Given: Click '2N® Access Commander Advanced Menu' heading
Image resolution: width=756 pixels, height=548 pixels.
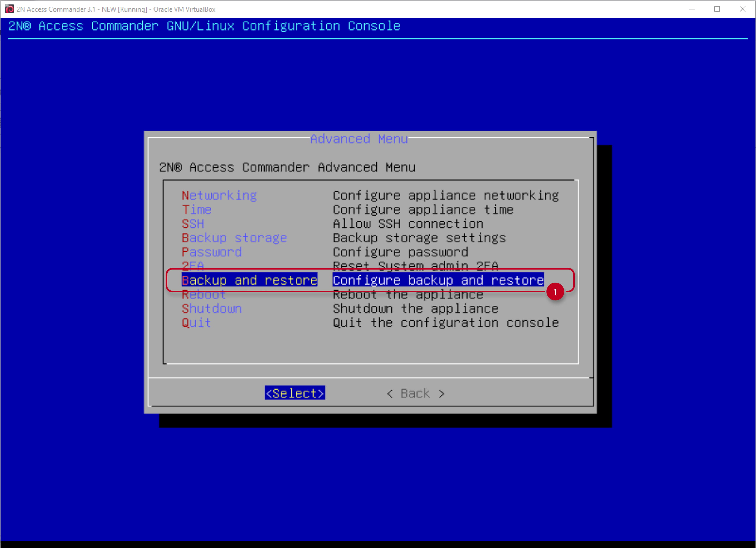Looking at the screenshot, I should click(x=287, y=167).
